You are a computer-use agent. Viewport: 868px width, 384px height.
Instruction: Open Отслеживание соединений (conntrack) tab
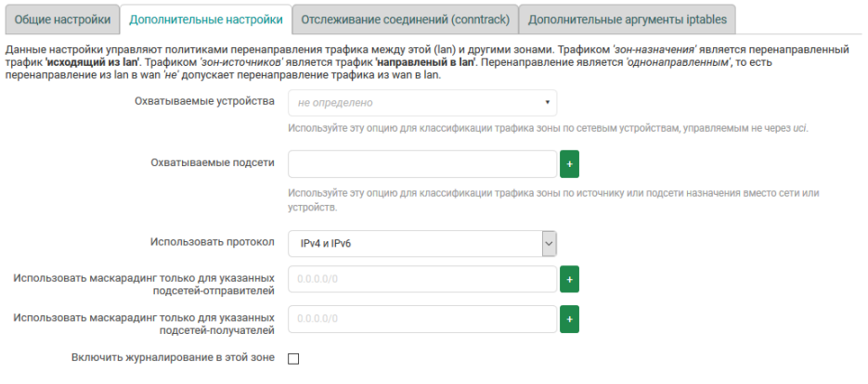[x=404, y=19]
